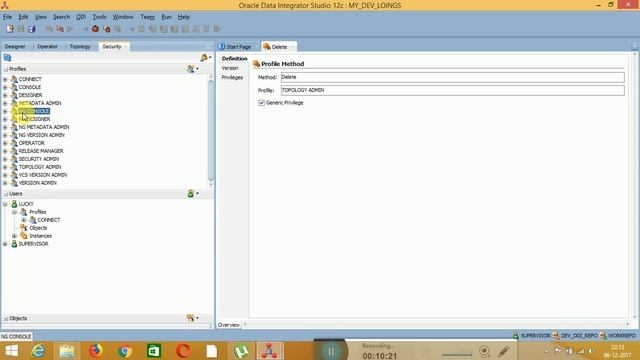Click the recorder pencil annotation icon

point(504,351)
